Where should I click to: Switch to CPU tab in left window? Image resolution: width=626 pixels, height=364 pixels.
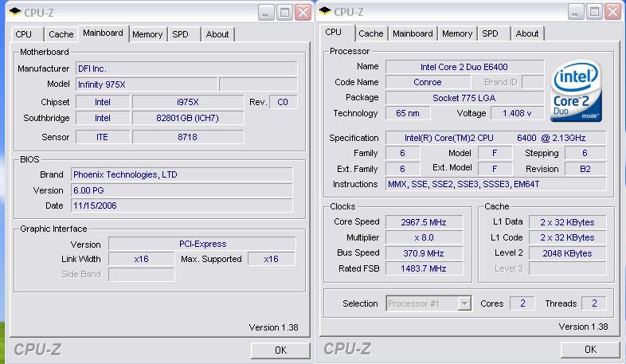[x=26, y=34]
